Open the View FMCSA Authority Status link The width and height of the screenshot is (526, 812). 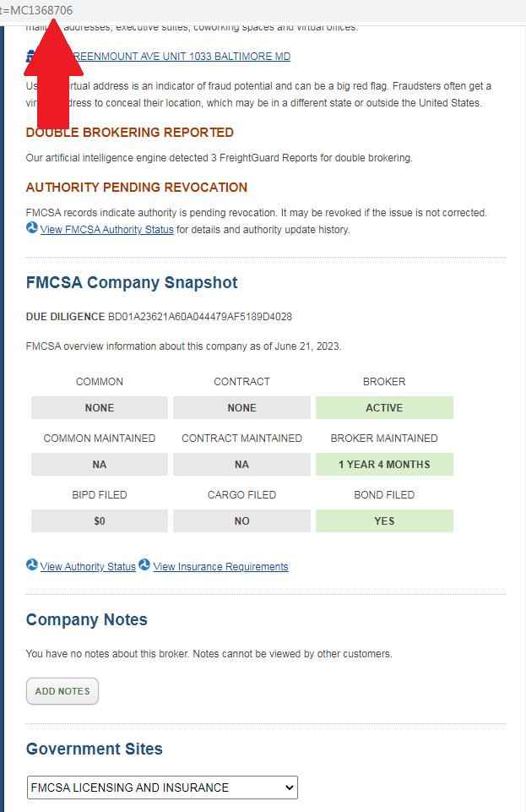[x=106, y=230]
